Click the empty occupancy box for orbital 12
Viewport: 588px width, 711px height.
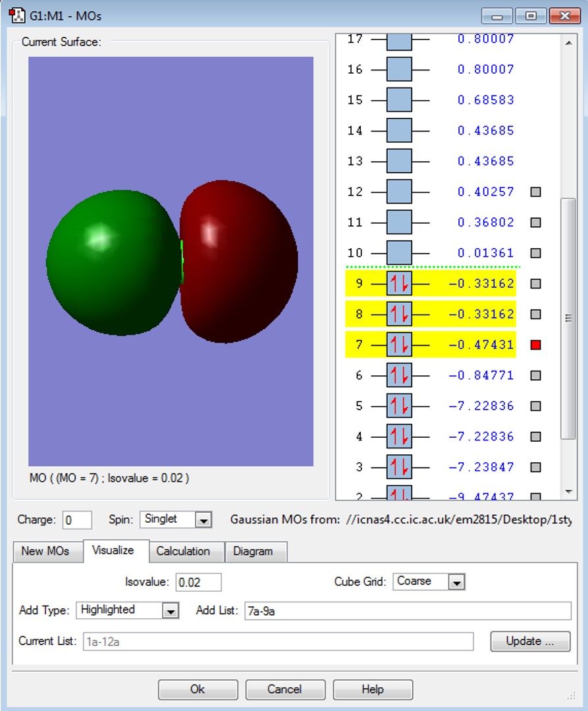[399, 192]
